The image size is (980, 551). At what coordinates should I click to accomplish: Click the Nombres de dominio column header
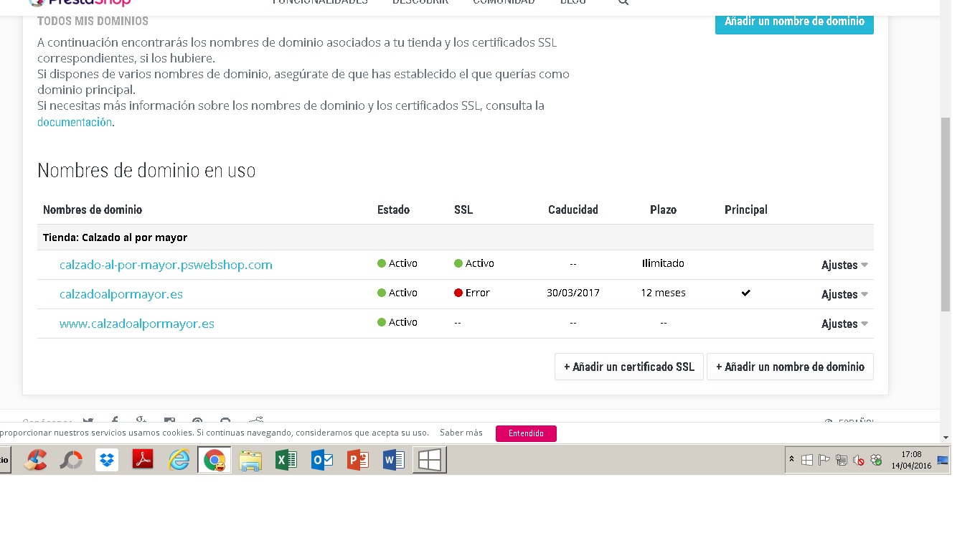[93, 209]
